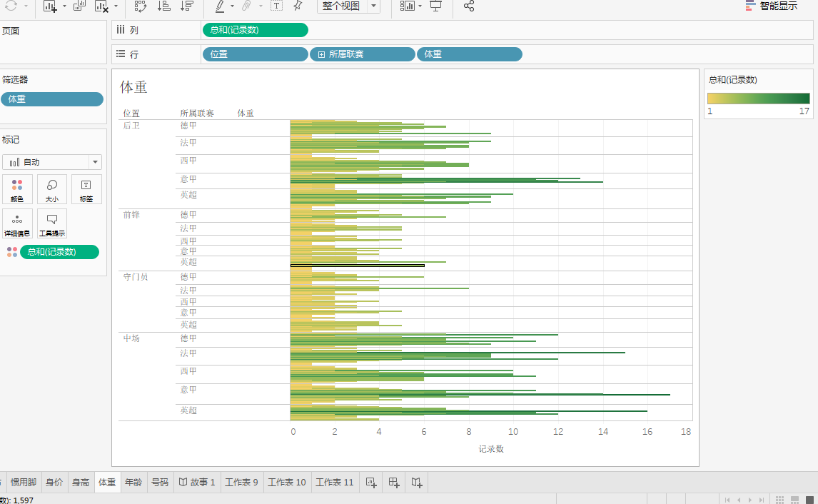Click the 记录数 axis title
Viewport: 818px width, 504px height.
(491, 449)
